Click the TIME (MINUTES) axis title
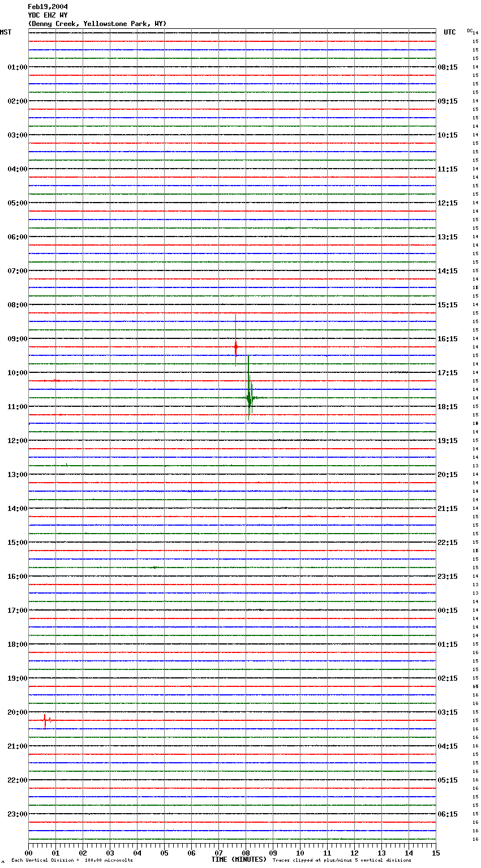Image resolution: width=481 pixels, height=868 pixels. point(239,860)
